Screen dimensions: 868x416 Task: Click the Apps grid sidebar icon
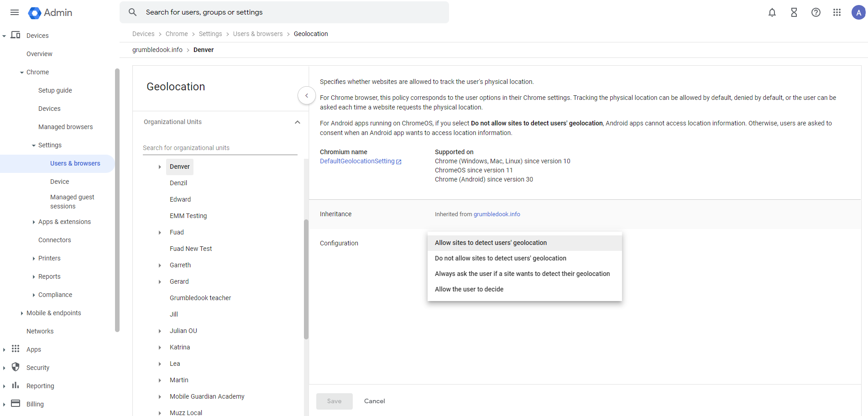point(16,349)
